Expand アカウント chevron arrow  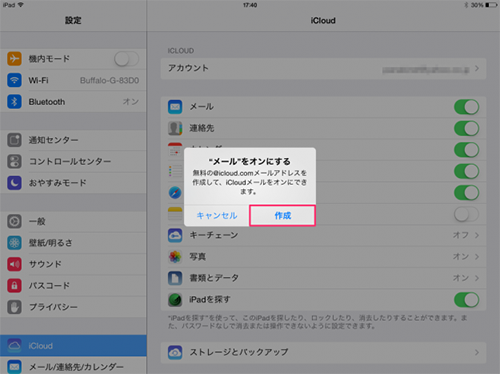click(477, 68)
